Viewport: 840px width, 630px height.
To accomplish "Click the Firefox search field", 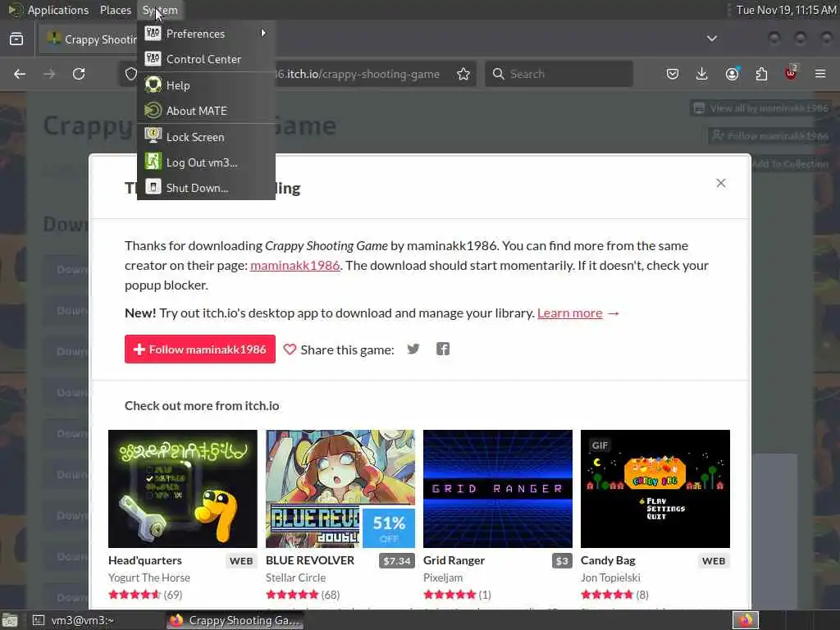I will tap(559, 74).
